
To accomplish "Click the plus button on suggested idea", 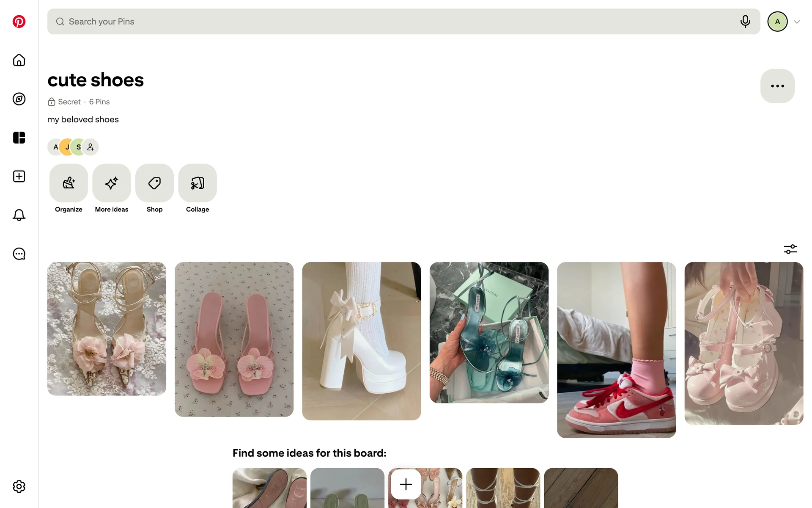I will point(406,484).
